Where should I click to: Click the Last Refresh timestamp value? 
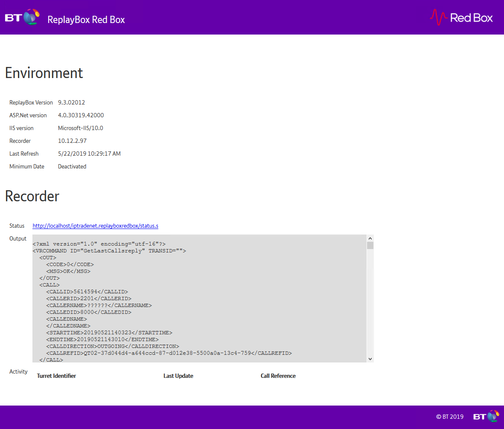click(x=89, y=154)
